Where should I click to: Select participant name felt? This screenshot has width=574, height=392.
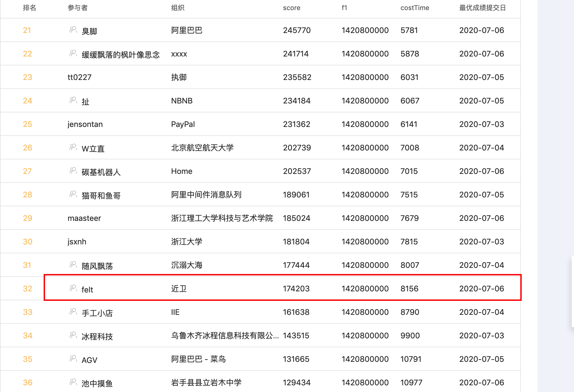pos(87,290)
